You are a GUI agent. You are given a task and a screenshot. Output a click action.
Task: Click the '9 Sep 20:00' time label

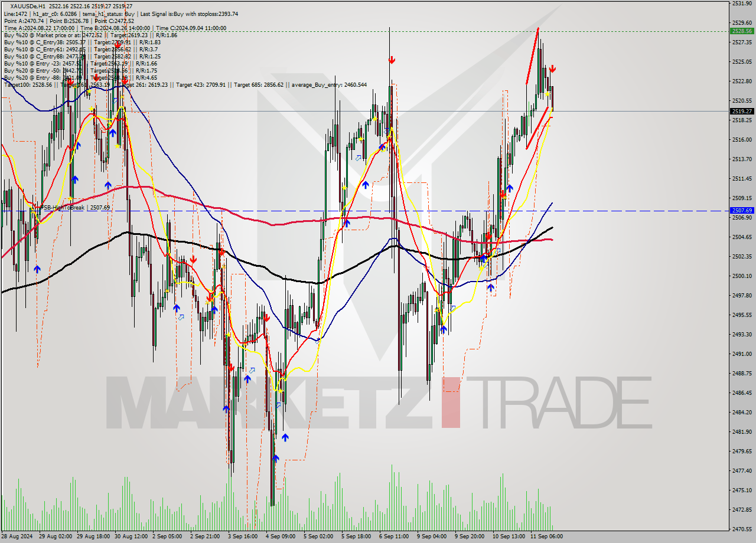(470, 537)
